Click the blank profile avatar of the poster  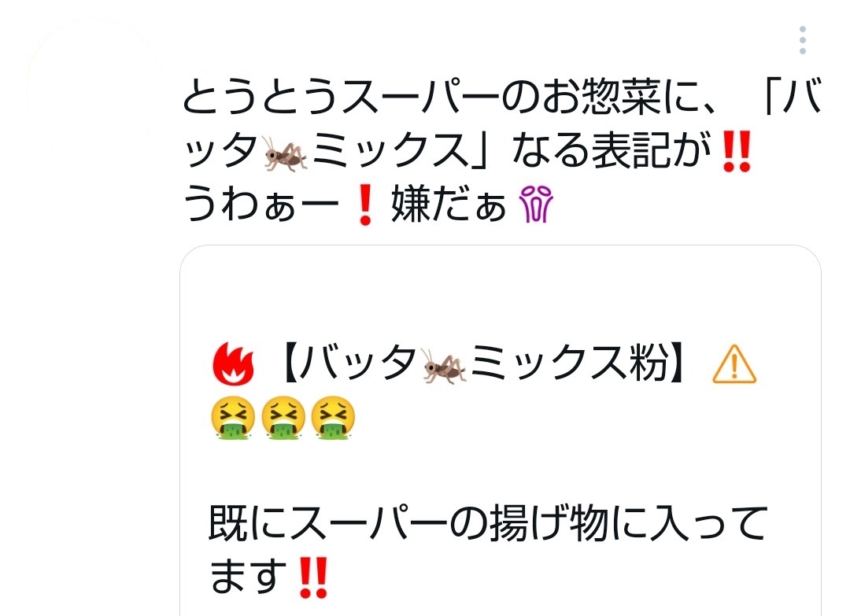pyautogui.click(x=92, y=87)
